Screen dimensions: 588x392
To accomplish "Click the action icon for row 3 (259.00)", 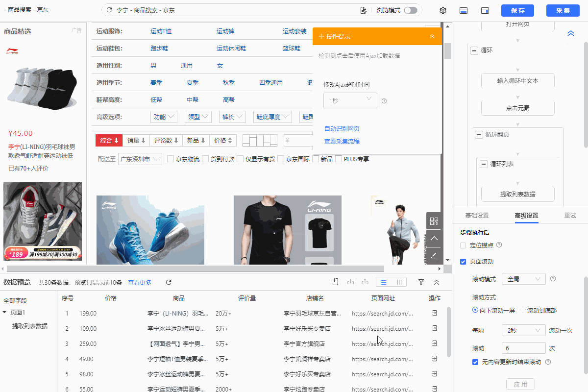I will coord(434,343).
